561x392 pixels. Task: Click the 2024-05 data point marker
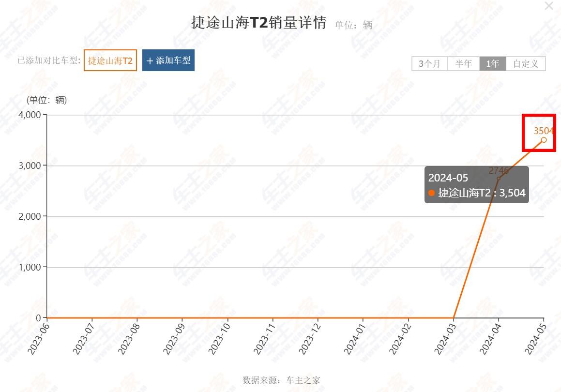pyautogui.click(x=544, y=140)
